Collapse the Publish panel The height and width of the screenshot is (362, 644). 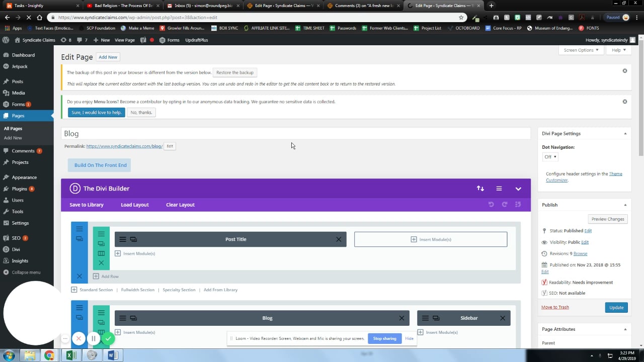tap(625, 205)
